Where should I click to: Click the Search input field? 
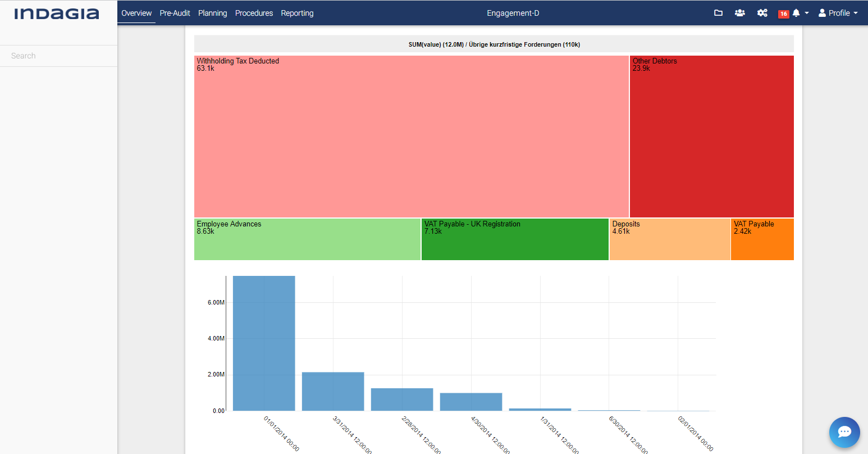pyautogui.click(x=58, y=56)
